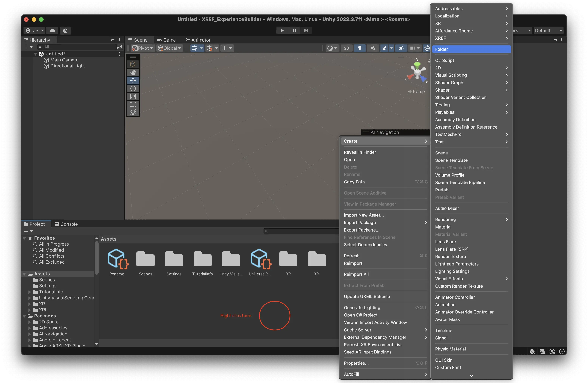Toggle 2D scene view mode
Viewport: 588px width, 383px height.
click(x=346, y=48)
